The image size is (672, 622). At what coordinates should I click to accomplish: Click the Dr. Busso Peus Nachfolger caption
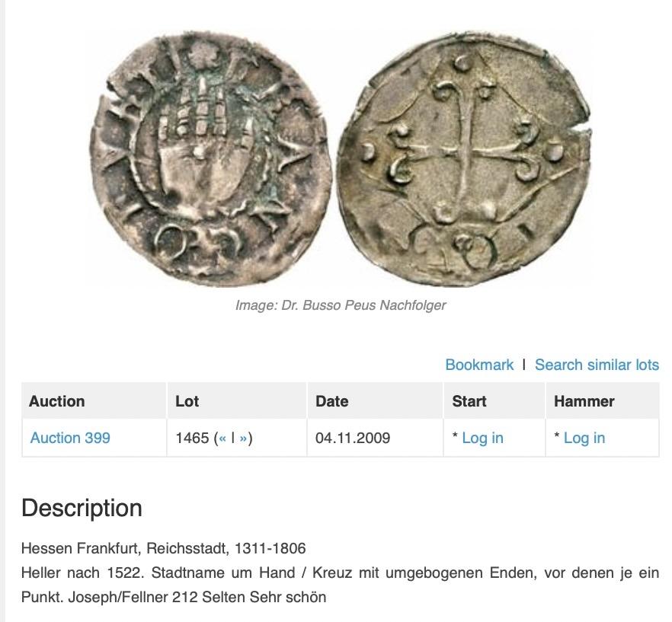pyautogui.click(x=341, y=305)
